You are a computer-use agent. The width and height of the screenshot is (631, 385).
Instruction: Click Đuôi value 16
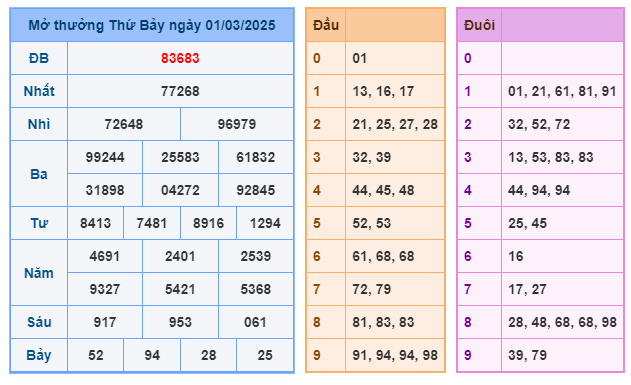pyautogui.click(x=516, y=256)
